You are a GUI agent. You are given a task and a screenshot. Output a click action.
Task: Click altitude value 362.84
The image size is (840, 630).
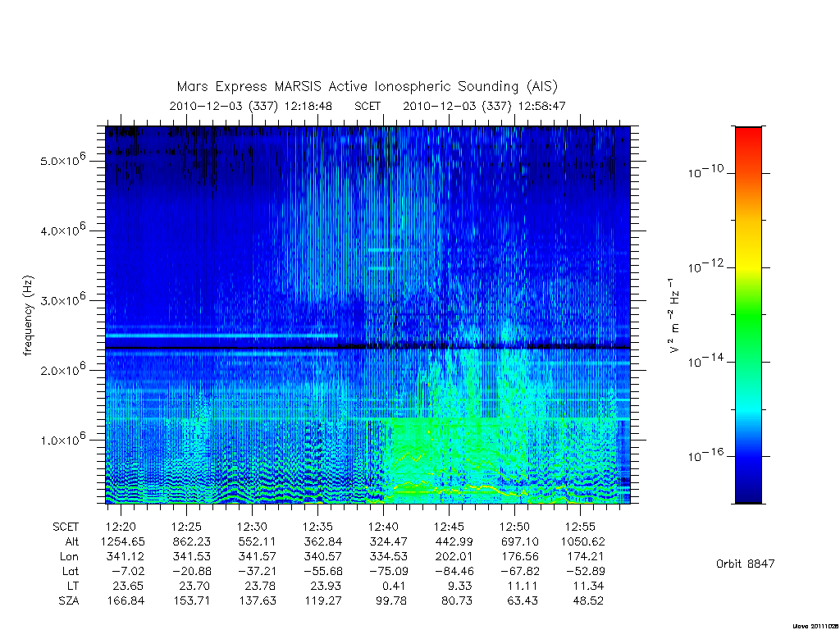coord(322,541)
